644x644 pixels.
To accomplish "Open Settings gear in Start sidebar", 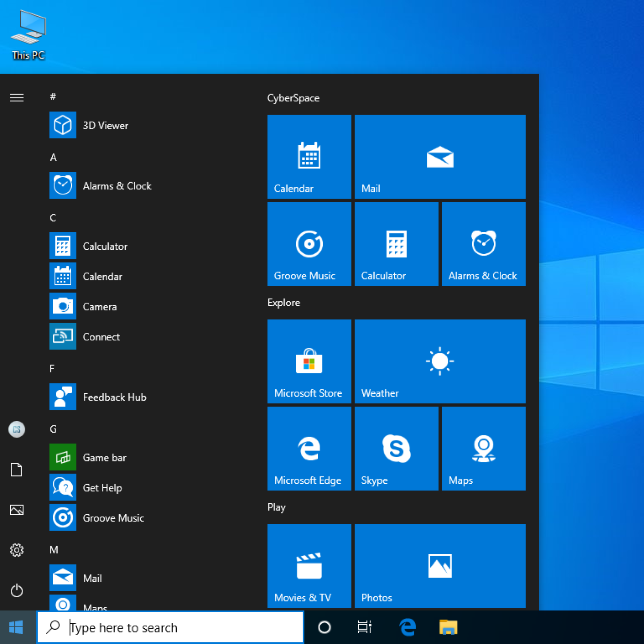I will (x=17, y=550).
